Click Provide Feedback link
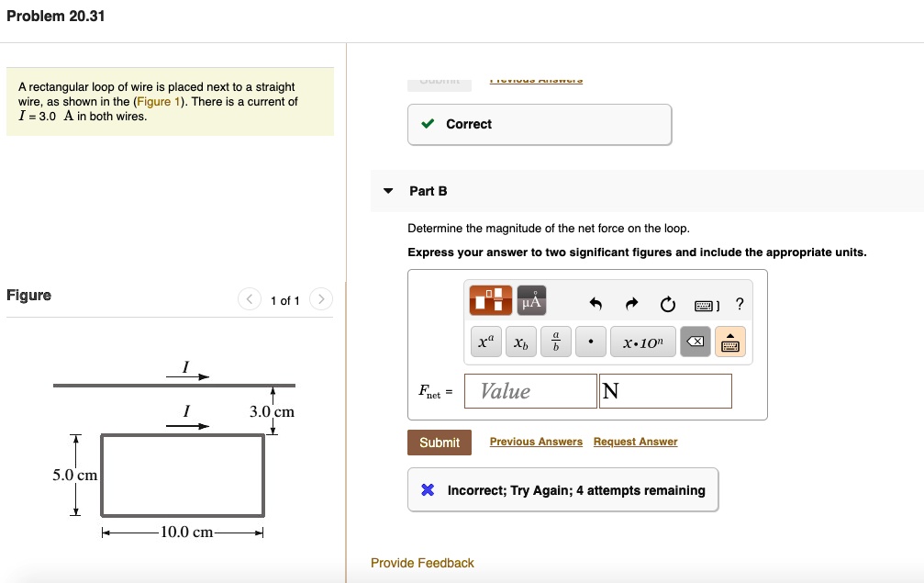Viewport: 924px width, 583px height. [x=422, y=563]
